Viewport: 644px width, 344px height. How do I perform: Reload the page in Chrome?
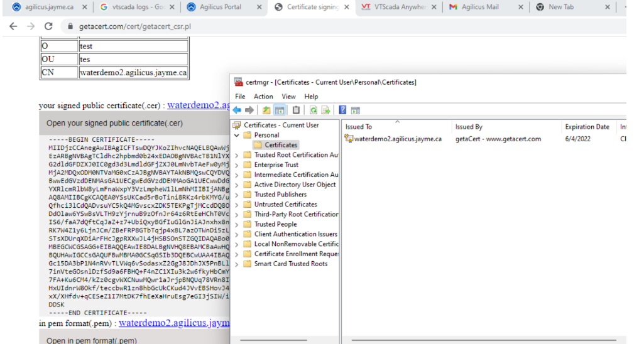(x=48, y=26)
